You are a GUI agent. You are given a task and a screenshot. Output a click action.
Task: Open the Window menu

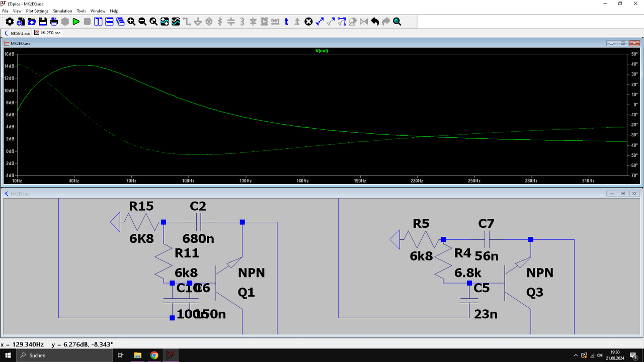tap(98, 11)
